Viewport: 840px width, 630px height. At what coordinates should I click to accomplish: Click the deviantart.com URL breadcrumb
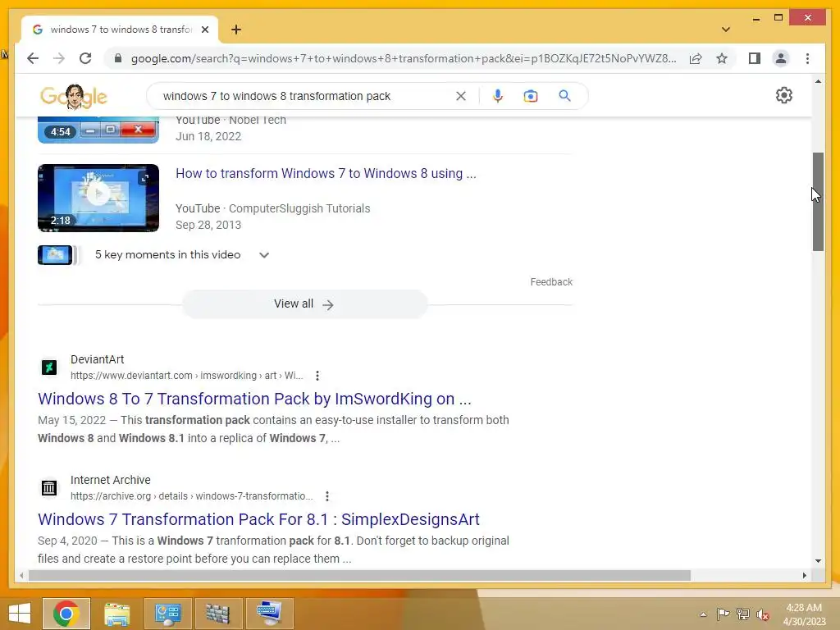(x=187, y=376)
